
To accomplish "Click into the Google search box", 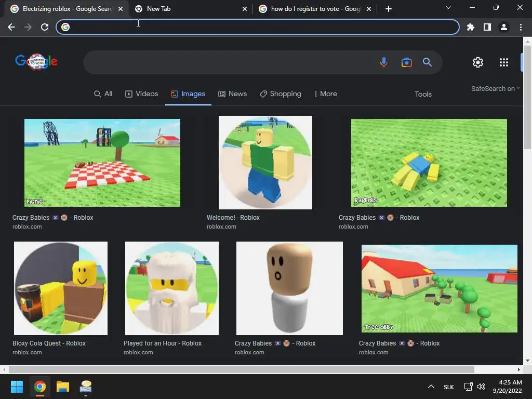I will click(x=231, y=62).
